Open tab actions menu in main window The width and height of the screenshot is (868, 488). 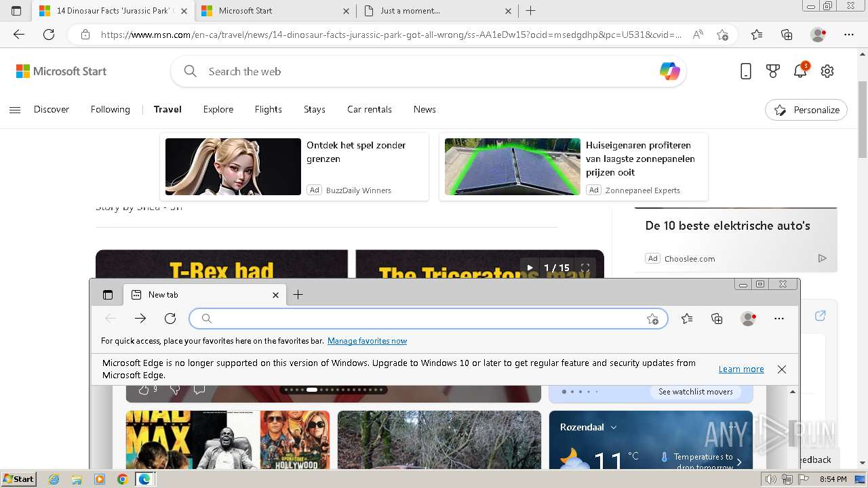tap(16, 11)
